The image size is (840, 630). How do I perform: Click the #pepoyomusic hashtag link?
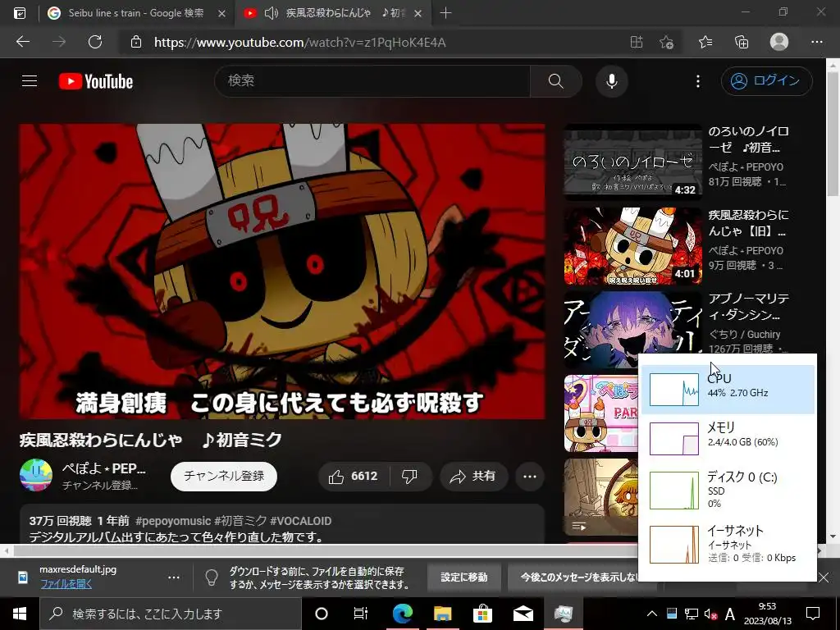coord(173,521)
